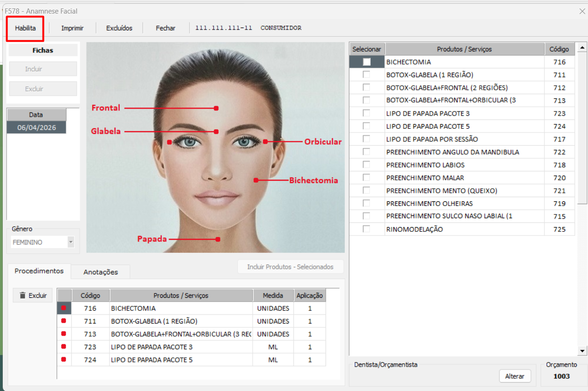Click the Alterar button for Dentista/Orçamentista
Image resolution: width=588 pixels, height=391 pixels.
pyautogui.click(x=515, y=376)
